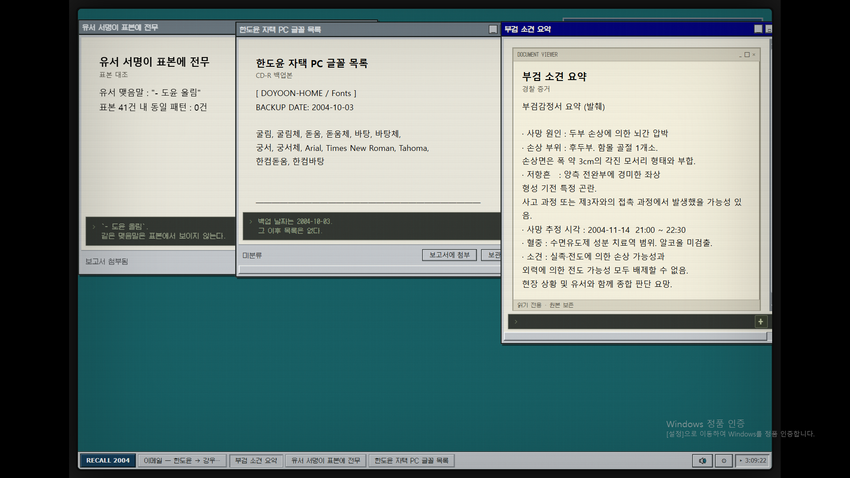The width and height of the screenshot is (850, 478).
Task: Mute sound via the speaker tray icon
Action: 702,461
